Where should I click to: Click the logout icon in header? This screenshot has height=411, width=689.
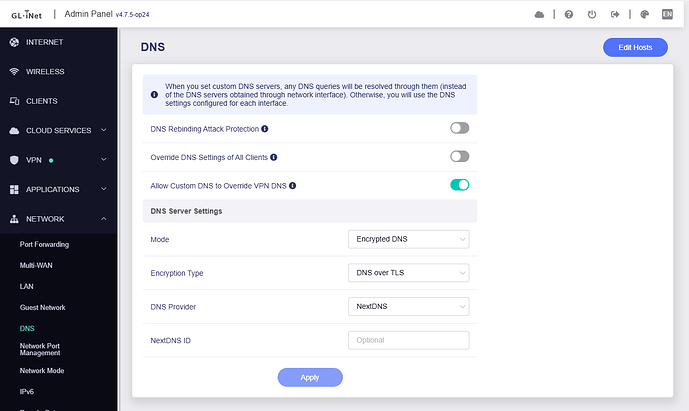click(615, 15)
